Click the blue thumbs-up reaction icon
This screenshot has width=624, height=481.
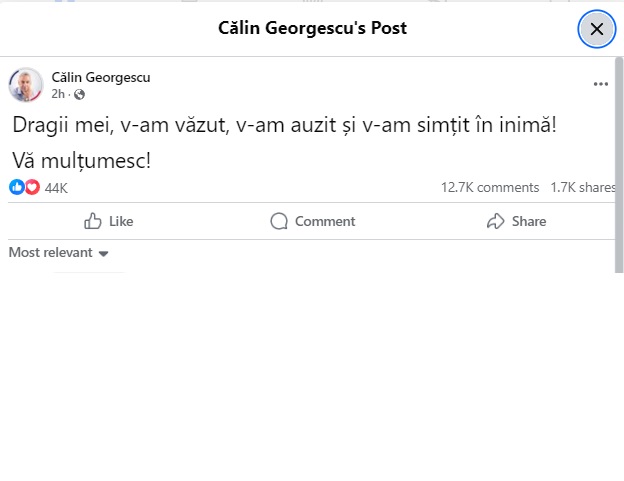click(16, 187)
